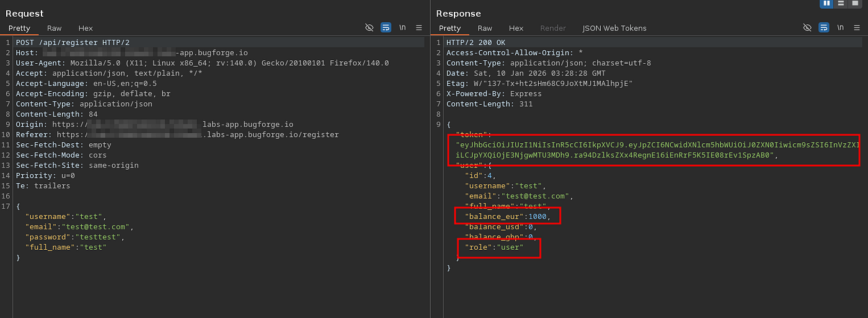
Task: Click the Access-Control-Allow-Origin header line
Action: [x=515, y=53]
